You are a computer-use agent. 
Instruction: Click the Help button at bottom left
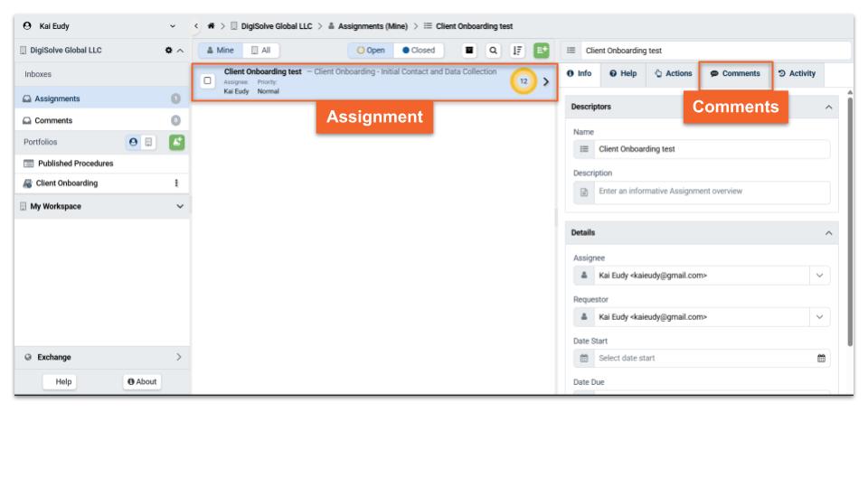(64, 381)
